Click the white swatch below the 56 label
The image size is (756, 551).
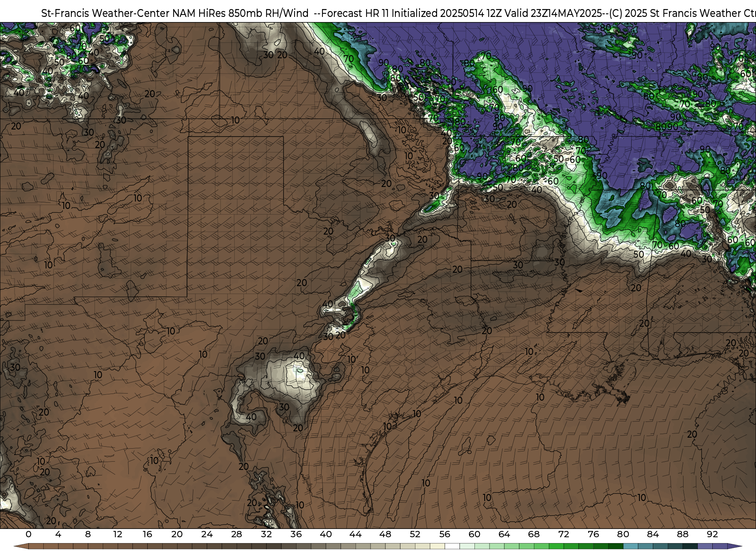[452, 546]
